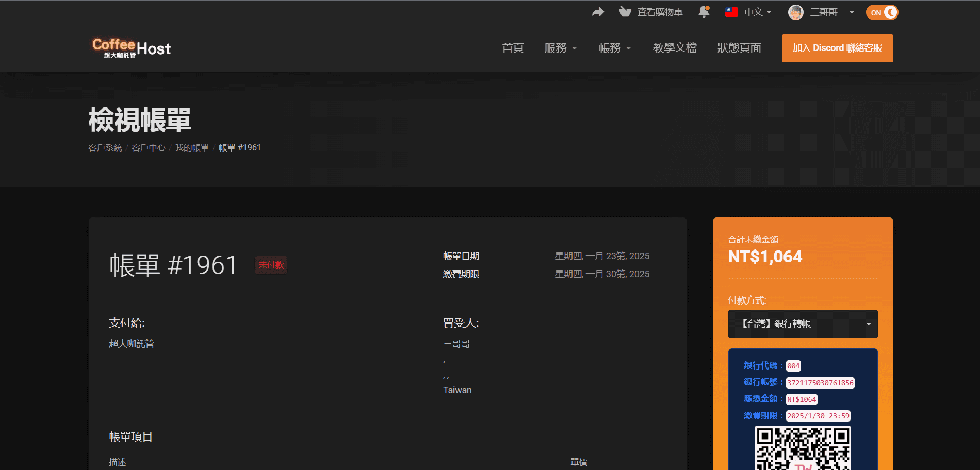Go to 首頁 home page
This screenshot has width=980, height=470.
tap(513, 48)
